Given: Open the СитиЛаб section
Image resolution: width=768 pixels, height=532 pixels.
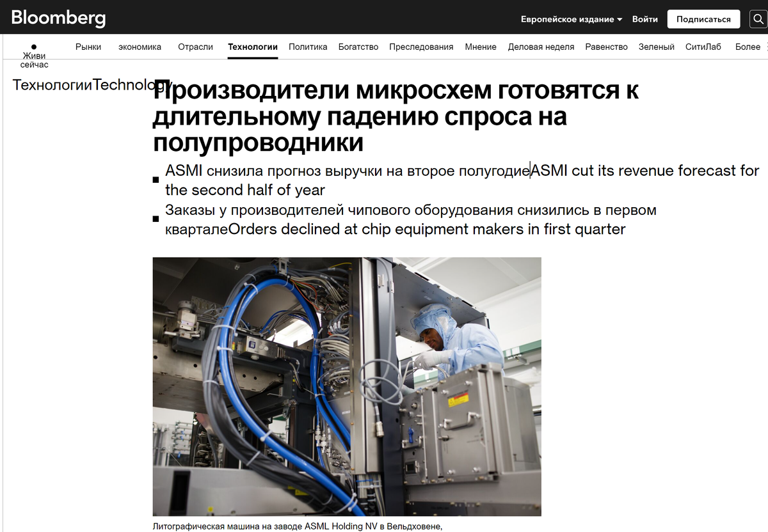Looking at the screenshot, I should (703, 47).
